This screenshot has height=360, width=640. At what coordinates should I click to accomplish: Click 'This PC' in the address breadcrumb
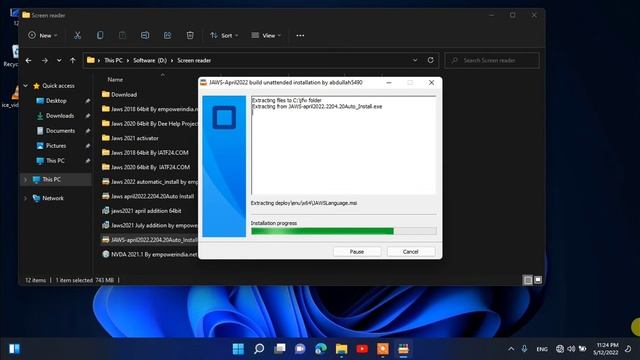tap(113, 60)
